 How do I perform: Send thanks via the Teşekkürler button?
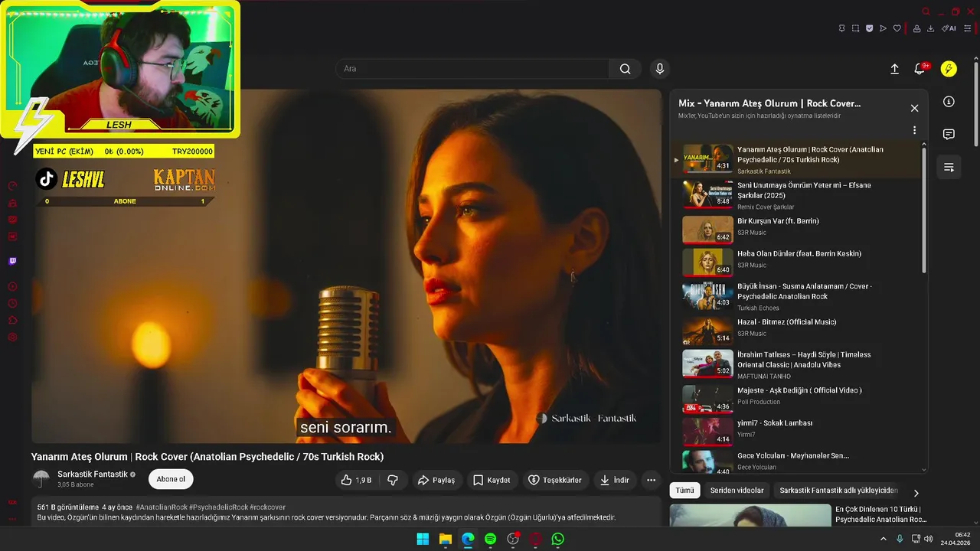click(556, 480)
